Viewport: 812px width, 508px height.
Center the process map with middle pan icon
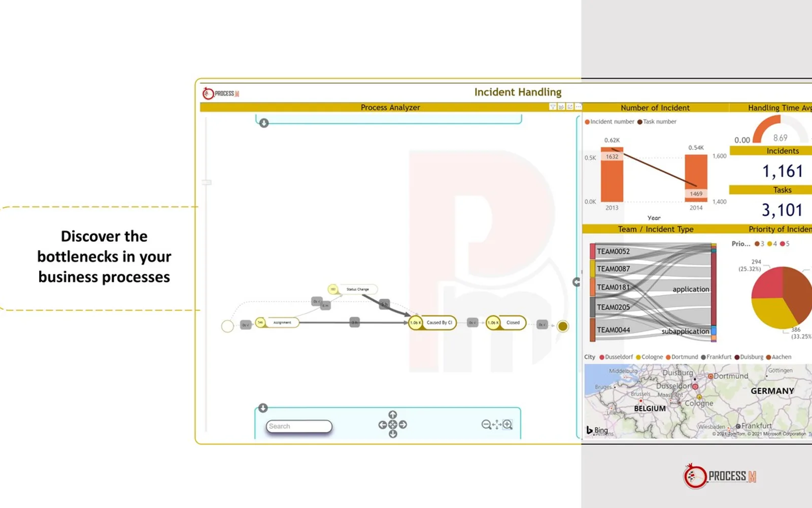tap(393, 425)
